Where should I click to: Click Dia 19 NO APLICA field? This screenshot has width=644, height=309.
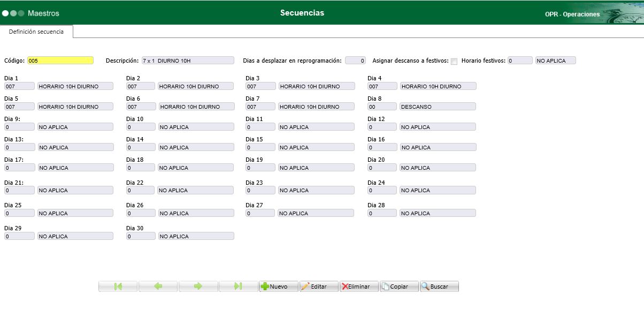point(317,168)
